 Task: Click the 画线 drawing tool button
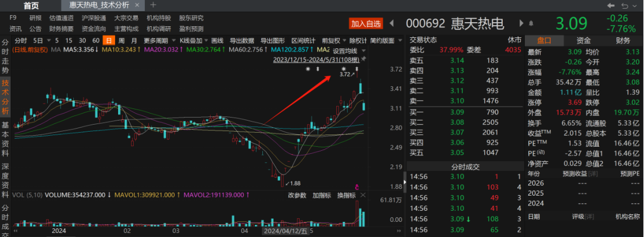217,41
